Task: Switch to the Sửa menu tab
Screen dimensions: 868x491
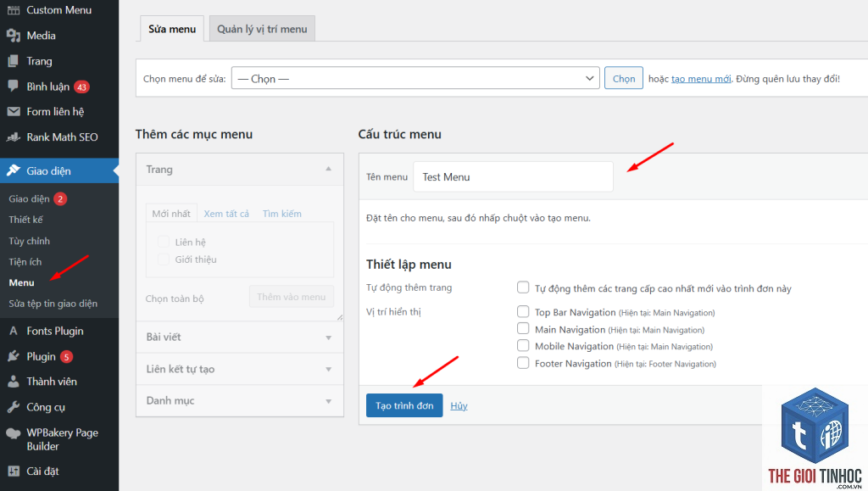Action: pos(171,29)
